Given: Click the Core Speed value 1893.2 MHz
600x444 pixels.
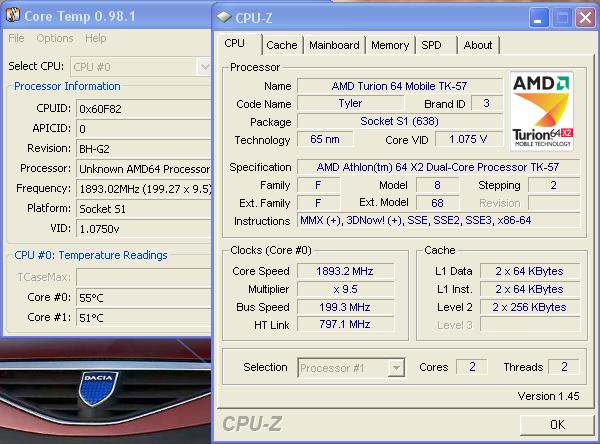Looking at the screenshot, I should pyautogui.click(x=345, y=271).
